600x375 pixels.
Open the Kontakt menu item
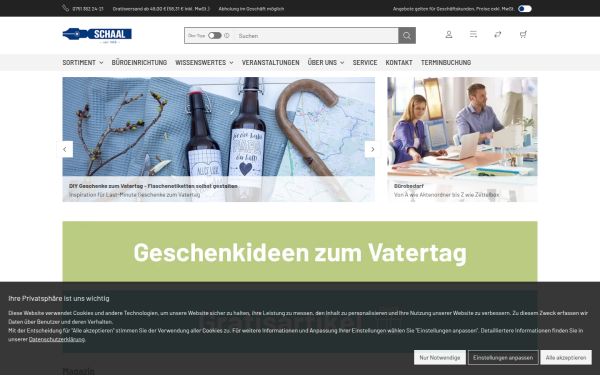point(399,62)
